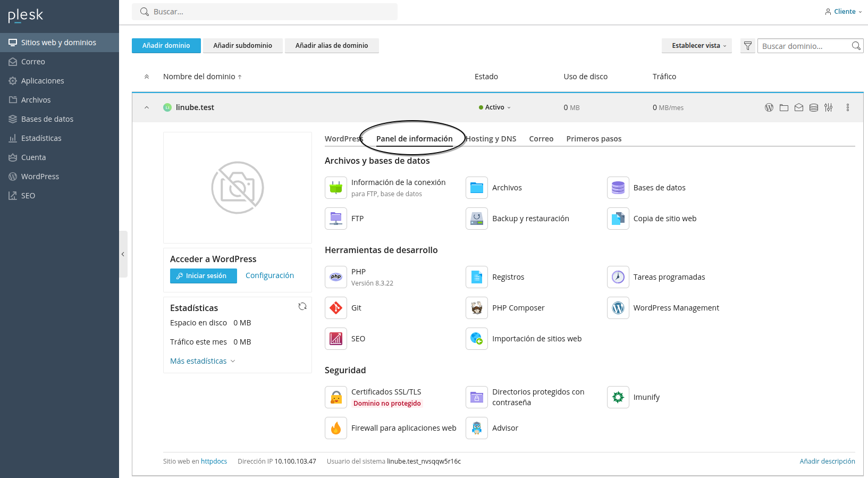Sort by Nombre del dominio column
868x478 pixels.
(203, 77)
